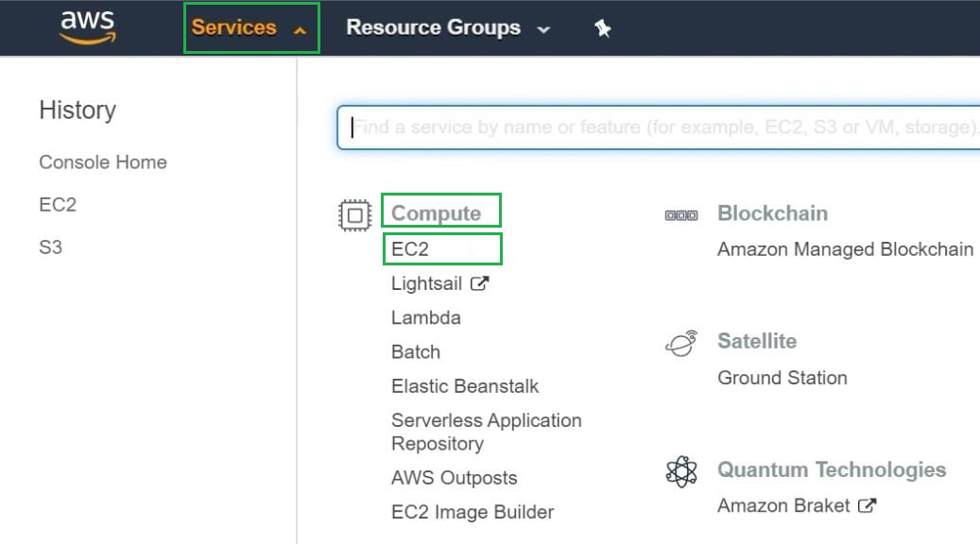
Task: Click the pin shortcut icon
Action: [x=602, y=28]
